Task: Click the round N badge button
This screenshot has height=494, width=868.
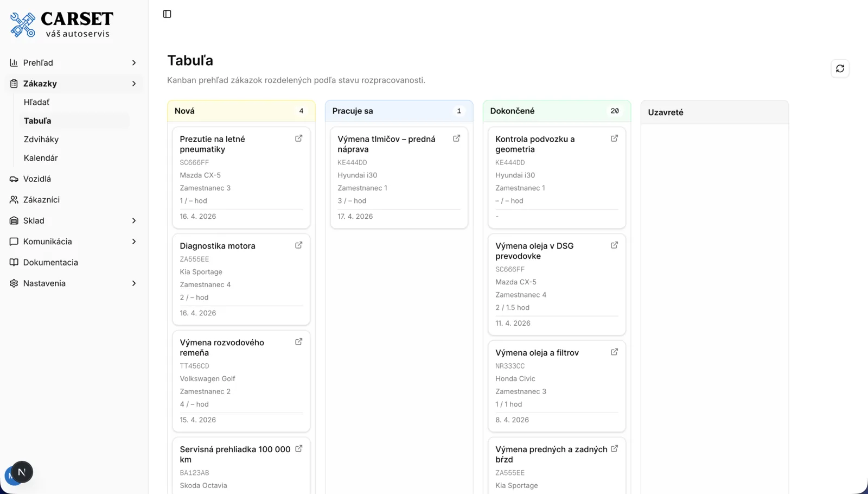Action: click(x=22, y=472)
